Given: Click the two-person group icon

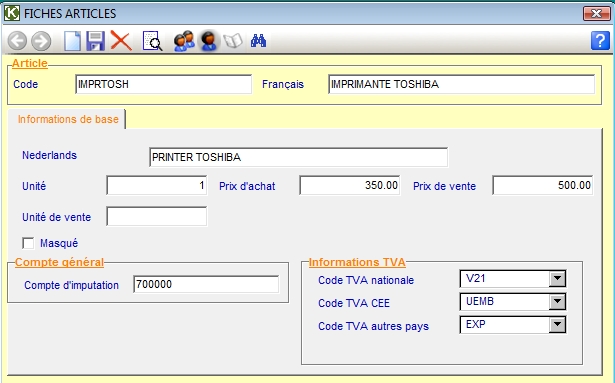Looking at the screenshot, I should click(x=184, y=41).
